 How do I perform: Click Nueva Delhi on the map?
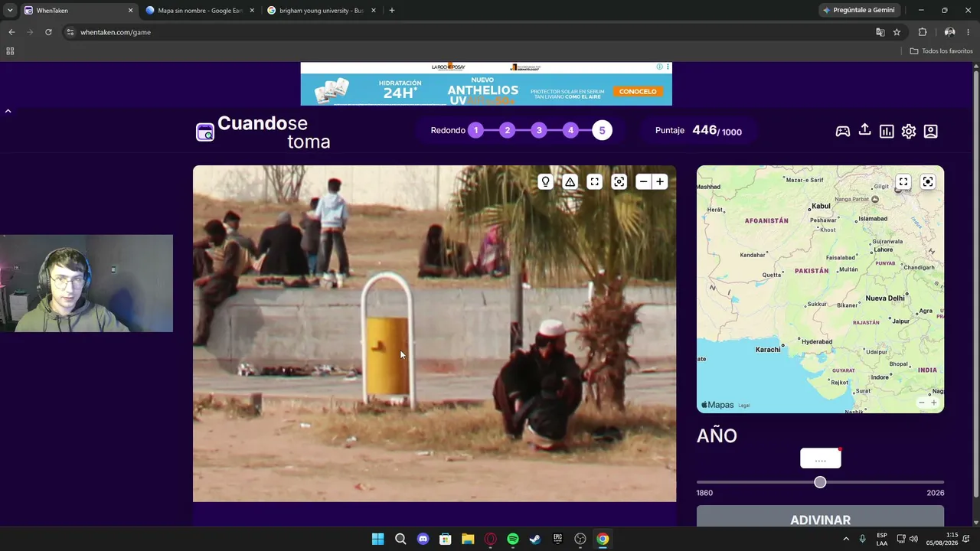(885, 298)
